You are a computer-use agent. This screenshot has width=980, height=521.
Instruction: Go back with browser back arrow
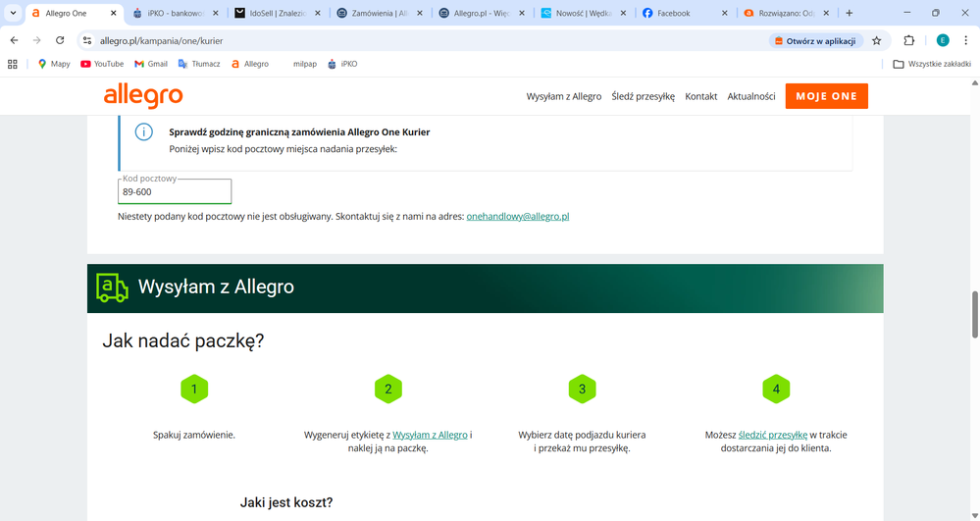[15, 40]
